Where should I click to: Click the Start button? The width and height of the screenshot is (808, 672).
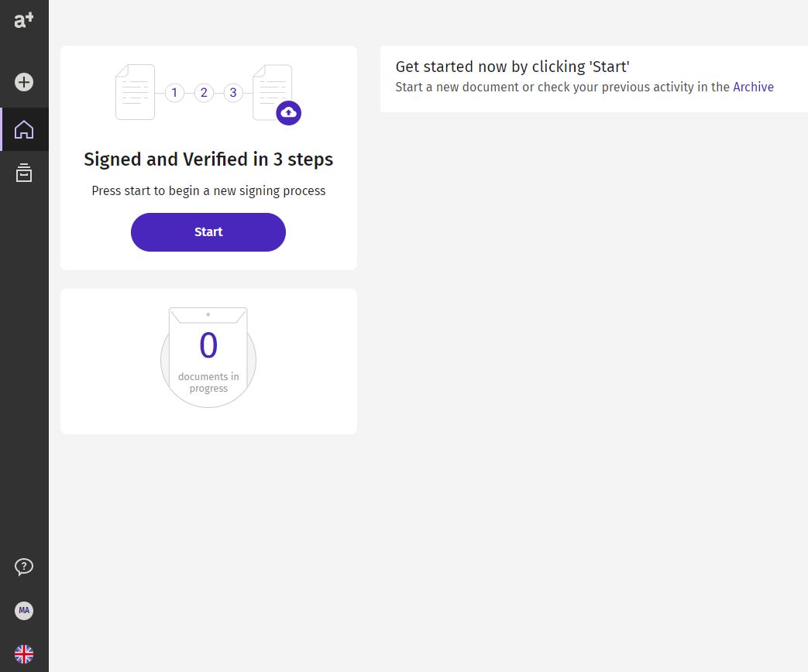click(x=208, y=232)
